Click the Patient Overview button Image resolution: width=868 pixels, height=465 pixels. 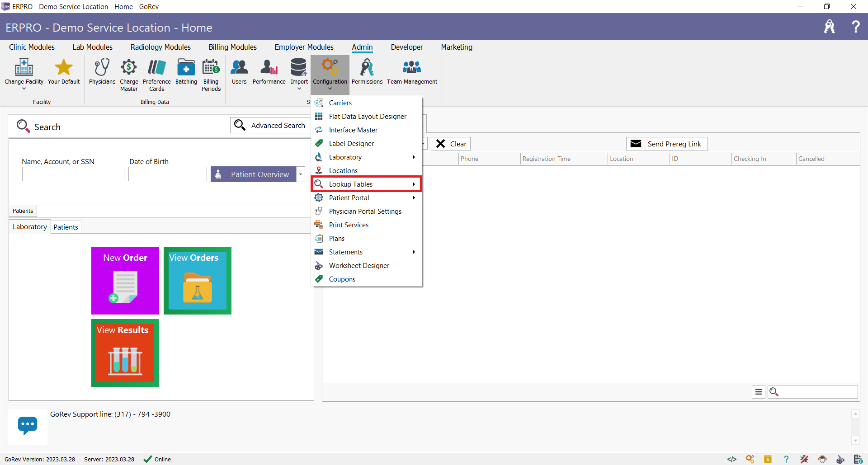coord(254,174)
